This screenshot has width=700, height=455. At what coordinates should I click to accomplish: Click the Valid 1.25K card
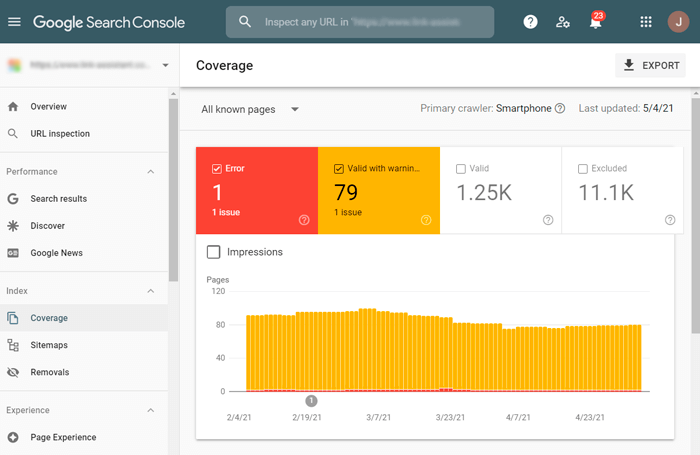point(500,190)
